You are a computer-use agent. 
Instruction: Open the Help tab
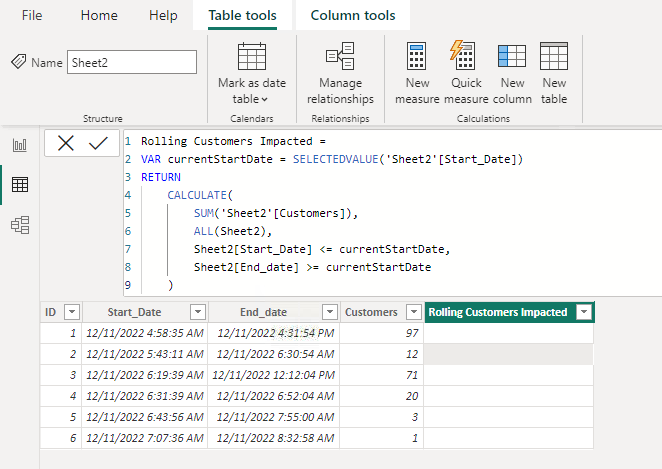pyautogui.click(x=163, y=16)
